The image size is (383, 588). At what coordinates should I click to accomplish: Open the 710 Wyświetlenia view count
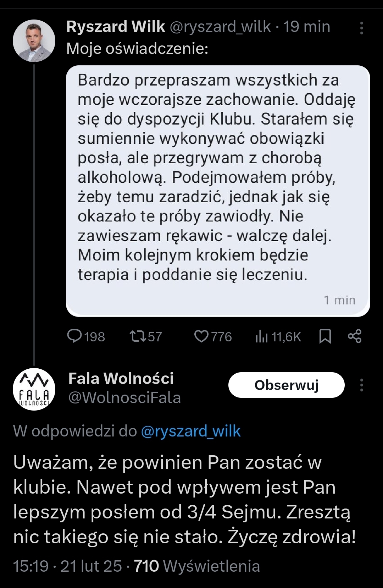pyautogui.click(x=197, y=566)
